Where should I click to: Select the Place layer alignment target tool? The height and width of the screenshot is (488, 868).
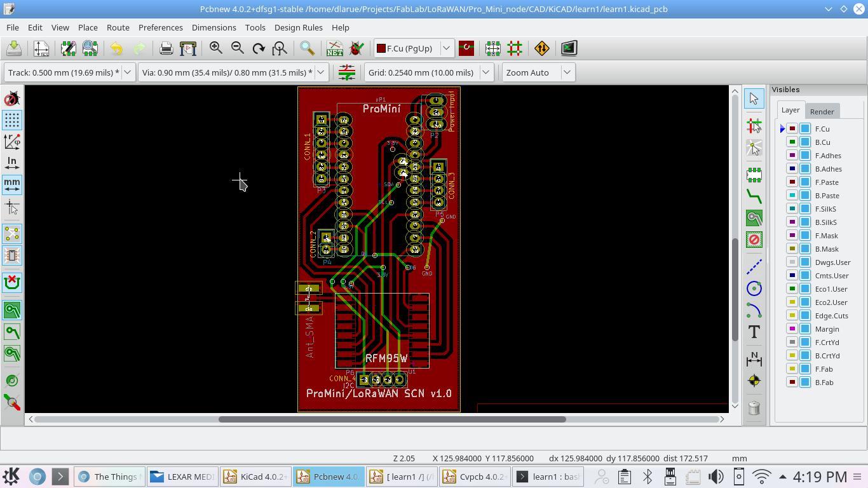[754, 381]
